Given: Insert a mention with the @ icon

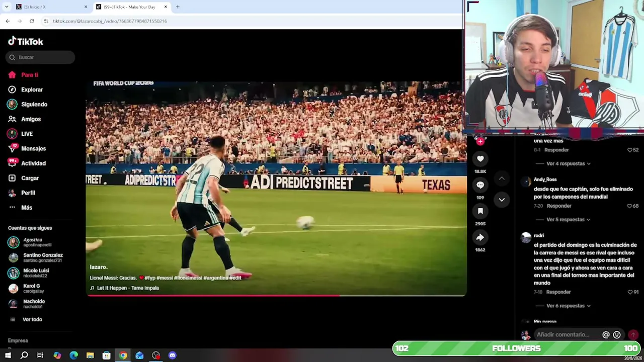Looking at the screenshot, I should [x=606, y=335].
